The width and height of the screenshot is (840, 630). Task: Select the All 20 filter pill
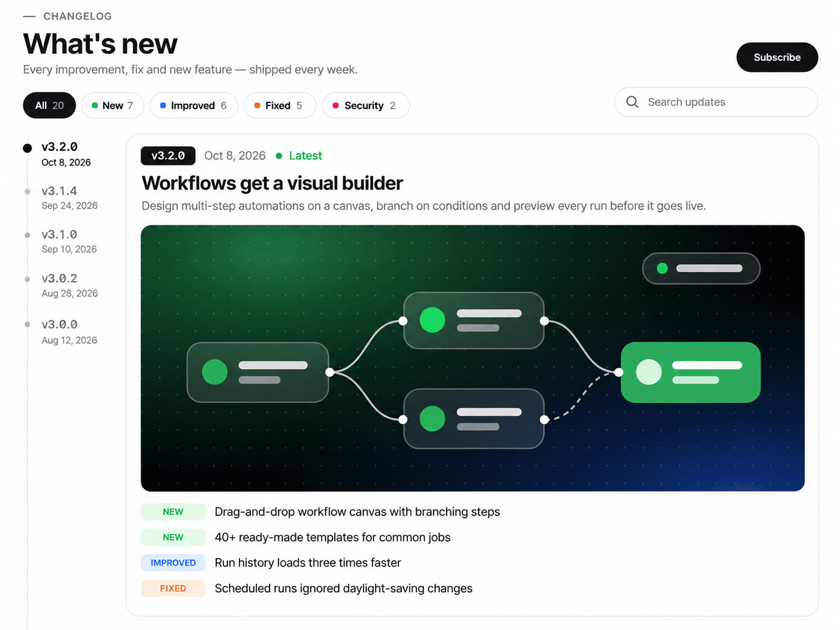49,105
